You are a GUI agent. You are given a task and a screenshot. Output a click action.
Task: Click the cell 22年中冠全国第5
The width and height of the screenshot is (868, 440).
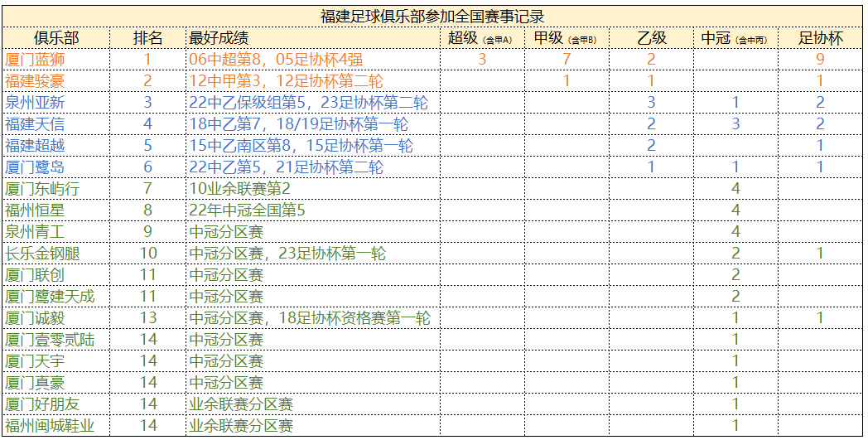tap(313, 210)
